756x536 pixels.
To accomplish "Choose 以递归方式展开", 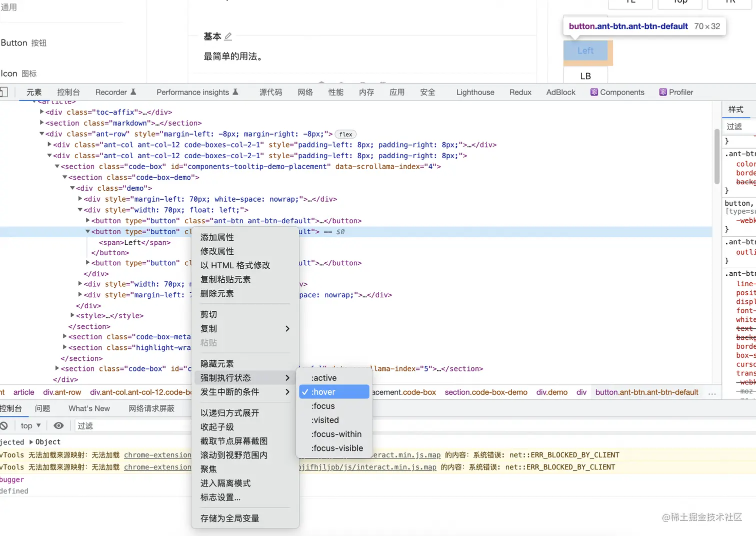I will 245,413.
